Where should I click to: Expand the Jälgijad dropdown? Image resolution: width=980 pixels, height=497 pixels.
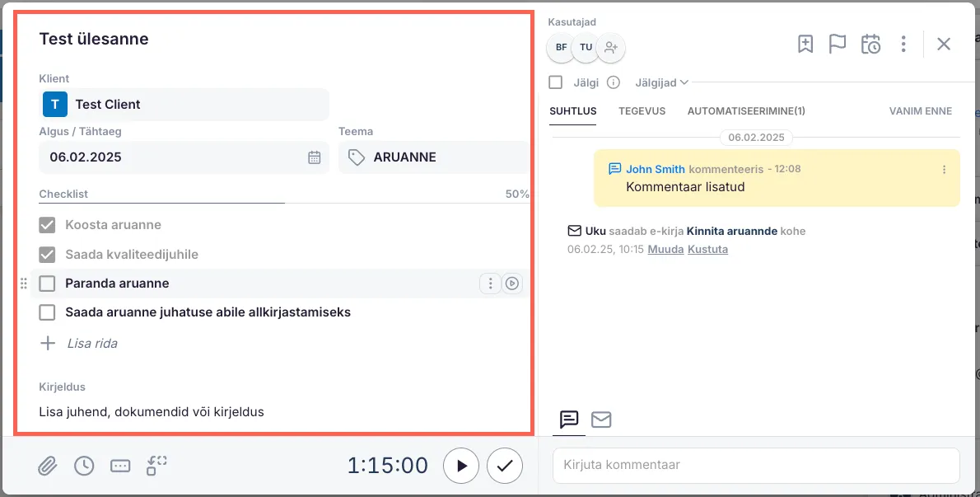[x=661, y=82]
